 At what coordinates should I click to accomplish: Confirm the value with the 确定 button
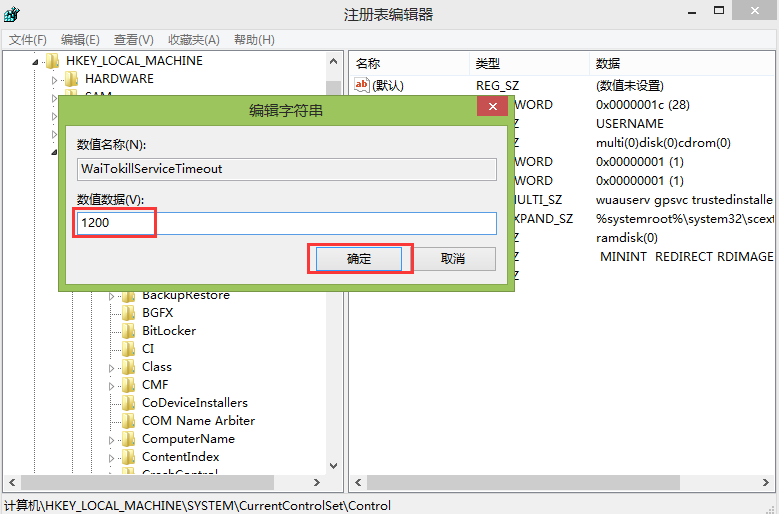coord(359,259)
